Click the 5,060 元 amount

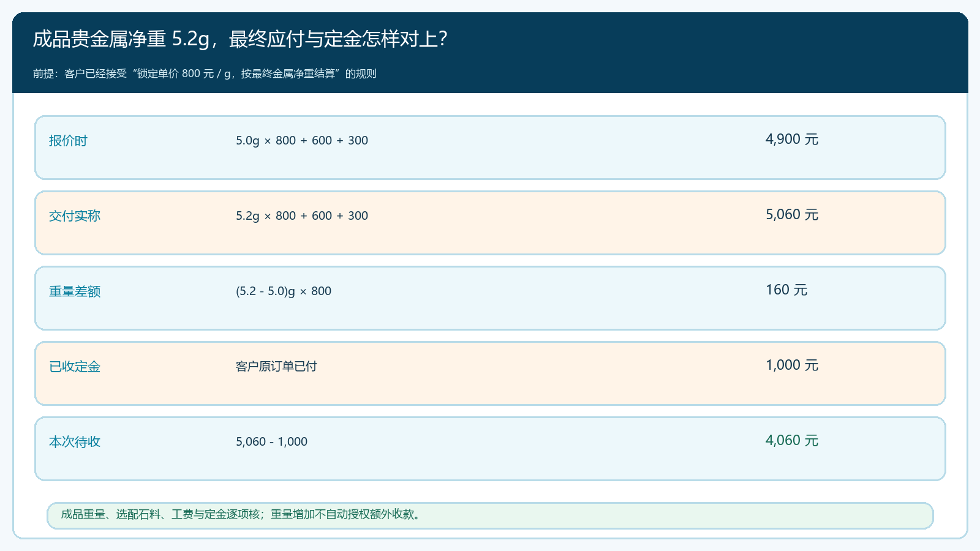pos(792,214)
